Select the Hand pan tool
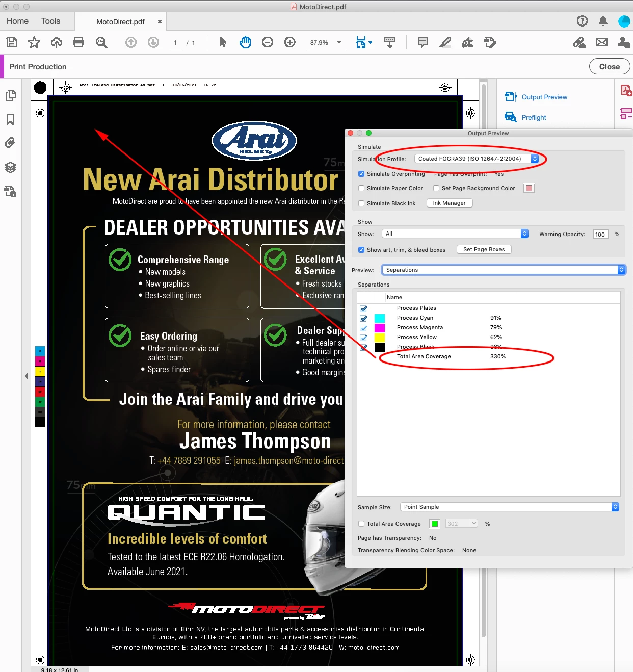 [x=245, y=42]
